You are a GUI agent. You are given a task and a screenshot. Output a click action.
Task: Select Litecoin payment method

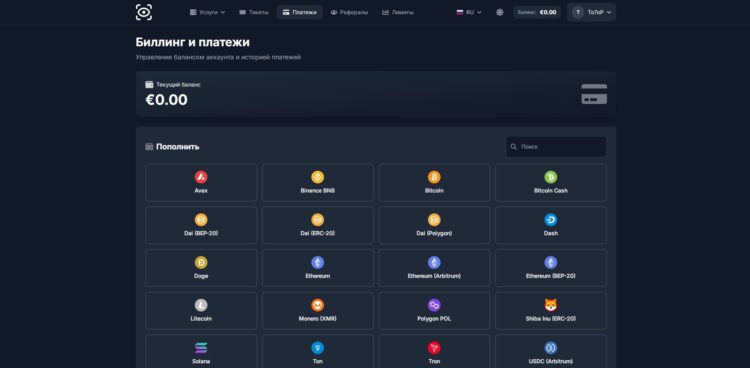tap(201, 311)
